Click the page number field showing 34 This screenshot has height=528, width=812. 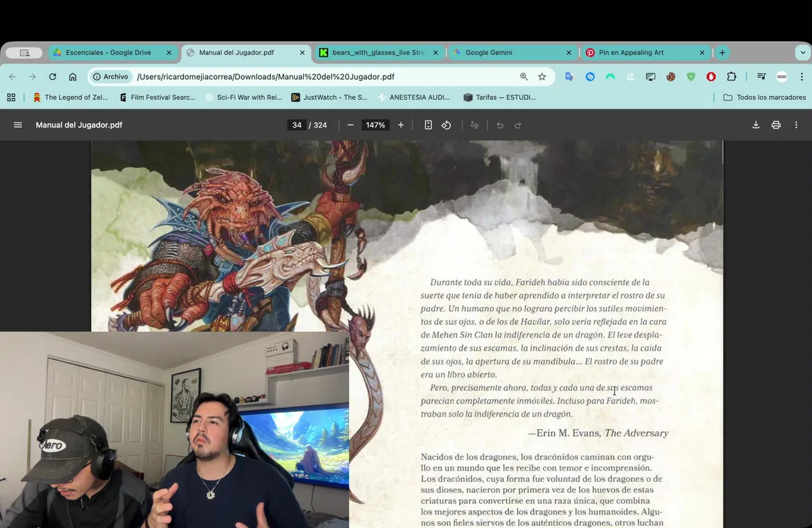(297, 125)
